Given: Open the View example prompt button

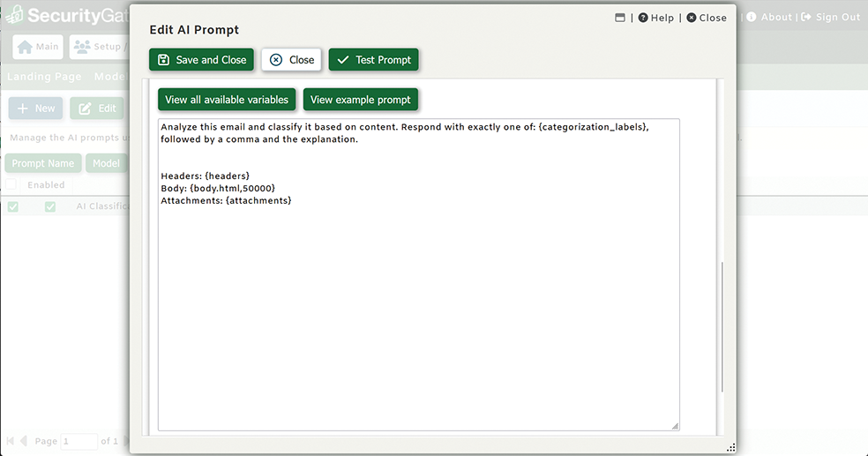Looking at the screenshot, I should (x=360, y=100).
